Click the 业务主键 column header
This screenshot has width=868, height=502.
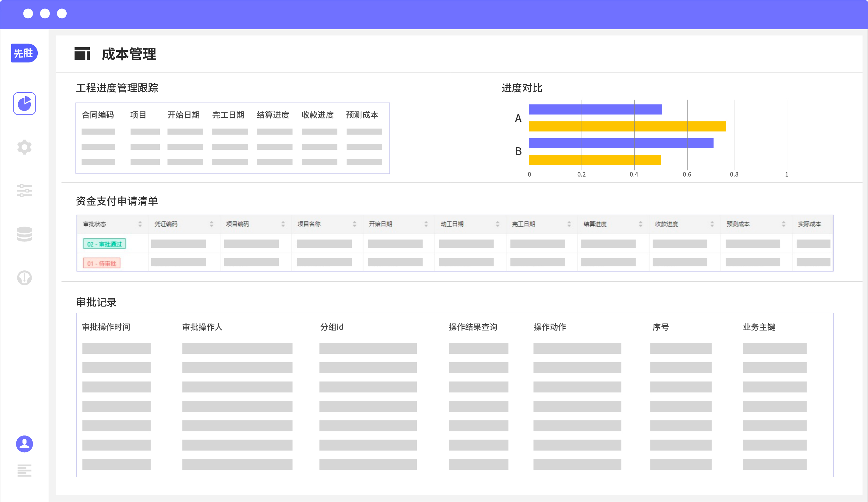pos(759,327)
